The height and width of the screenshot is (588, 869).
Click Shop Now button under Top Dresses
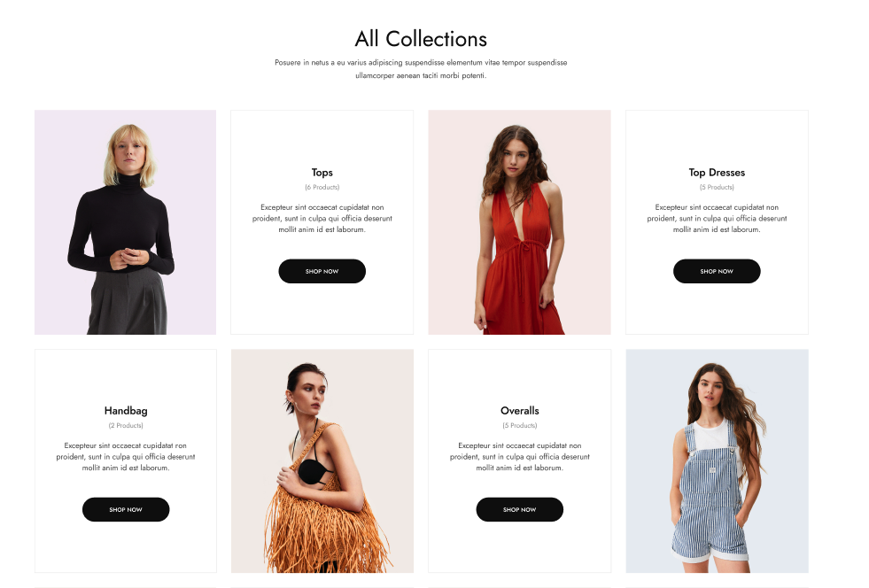(x=717, y=271)
